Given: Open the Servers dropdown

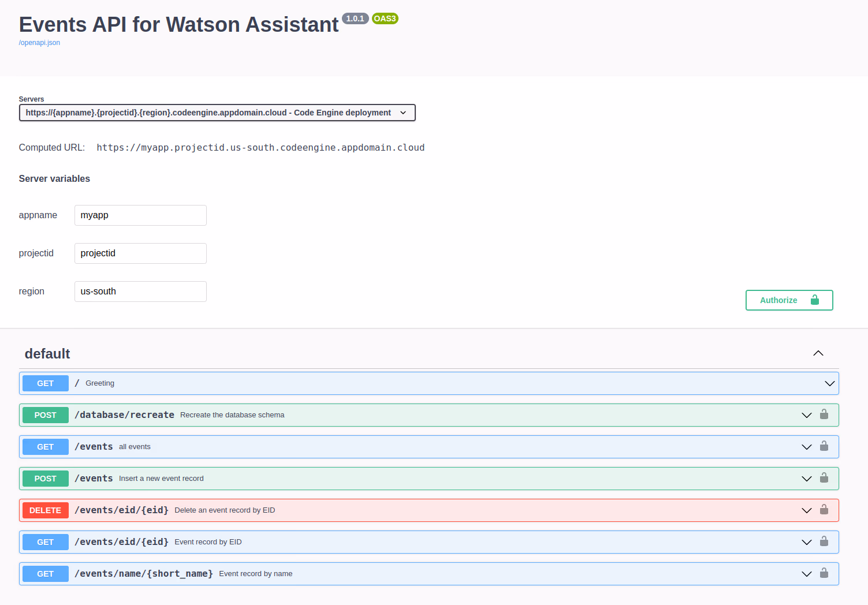Looking at the screenshot, I should coord(217,113).
